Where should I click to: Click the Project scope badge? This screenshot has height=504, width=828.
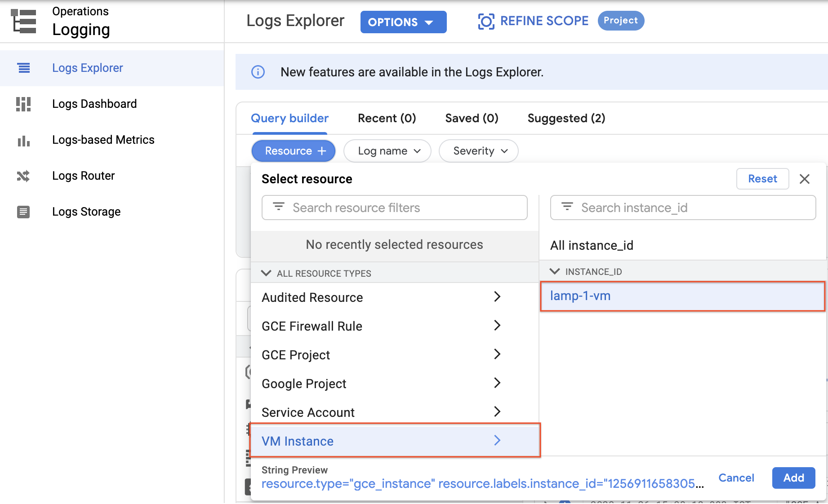(621, 21)
